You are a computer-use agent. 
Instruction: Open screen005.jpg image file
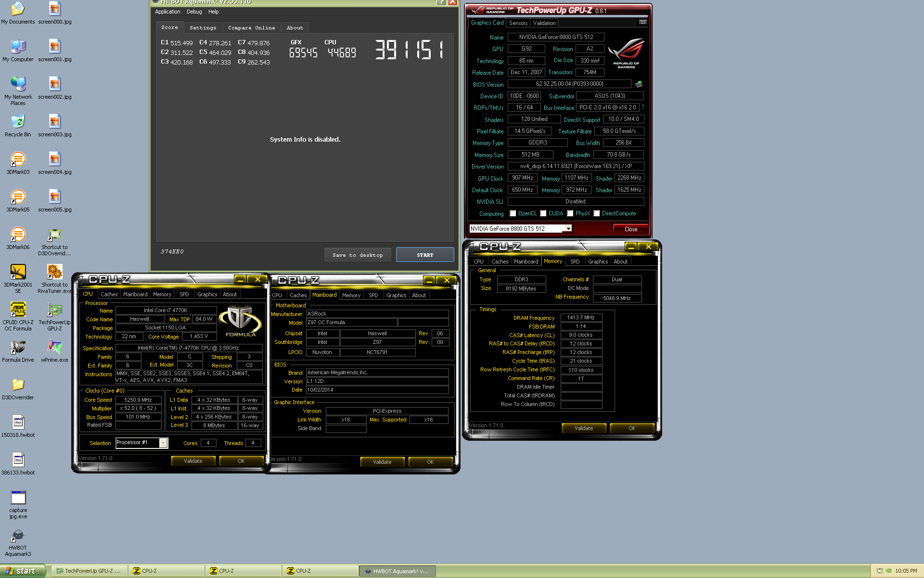(x=54, y=201)
